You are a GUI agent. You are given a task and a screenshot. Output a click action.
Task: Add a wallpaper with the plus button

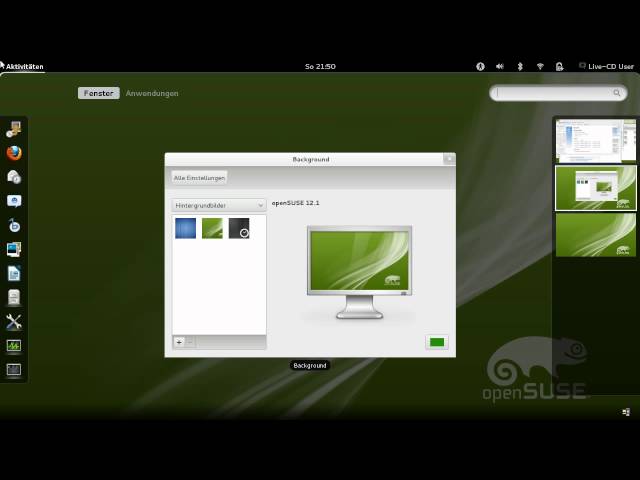tap(179, 342)
